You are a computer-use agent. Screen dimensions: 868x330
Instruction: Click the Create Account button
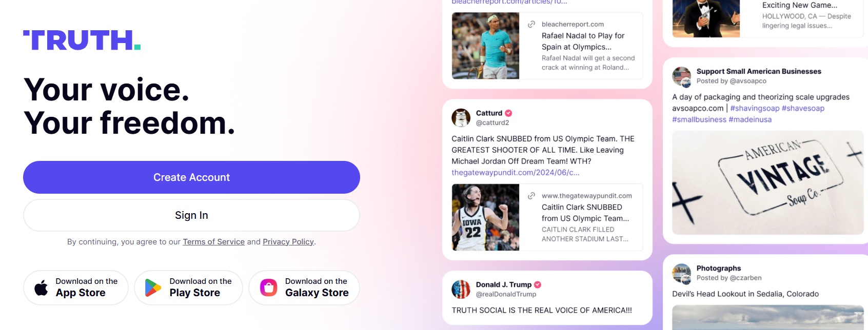pos(191,177)
